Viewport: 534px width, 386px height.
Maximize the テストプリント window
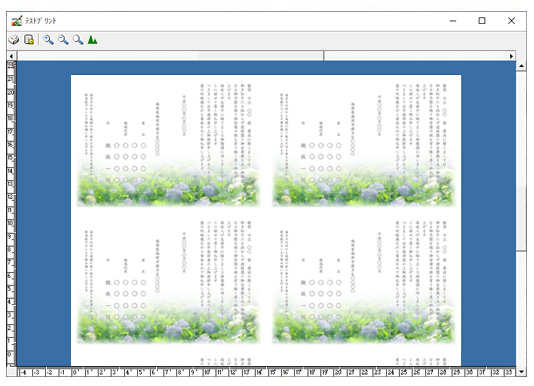click(x=482, y=21)
